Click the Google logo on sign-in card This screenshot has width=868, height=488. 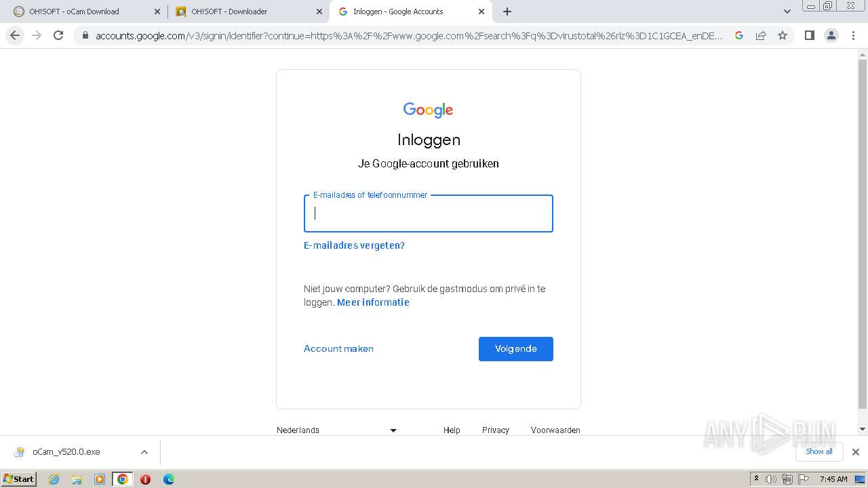click(428, 110)
